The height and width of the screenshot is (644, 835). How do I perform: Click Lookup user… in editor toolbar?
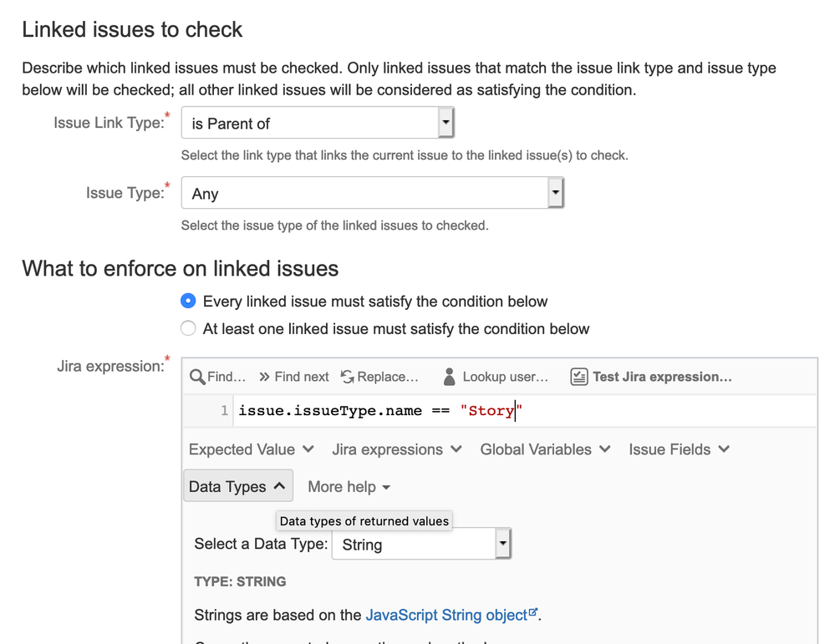(506, 377)
